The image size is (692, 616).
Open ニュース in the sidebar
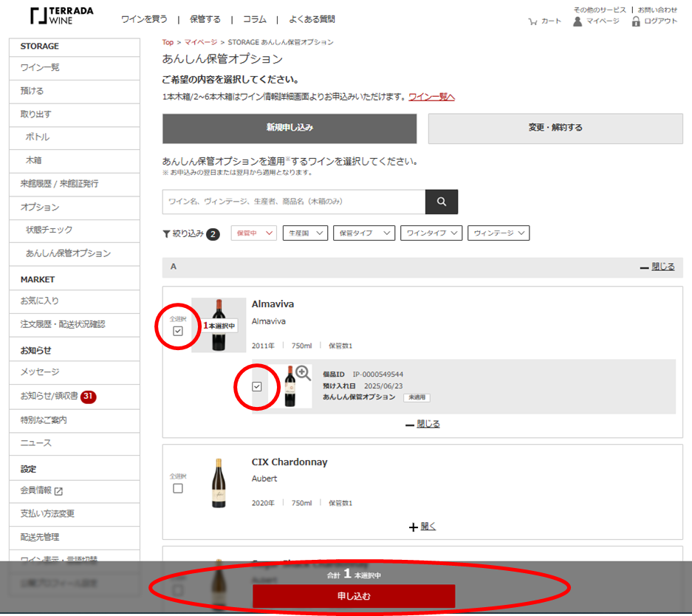coord(75,443)
